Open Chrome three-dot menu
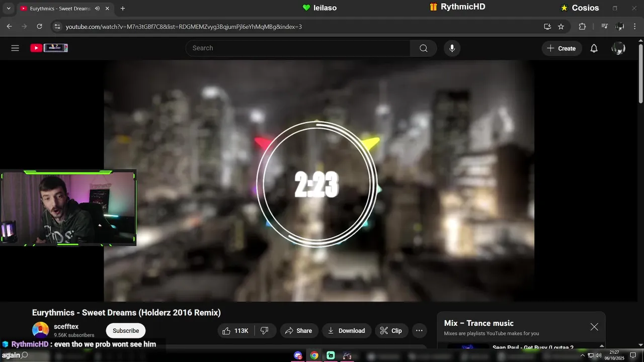This screenshot has width=644, height=362. [635, 27]
